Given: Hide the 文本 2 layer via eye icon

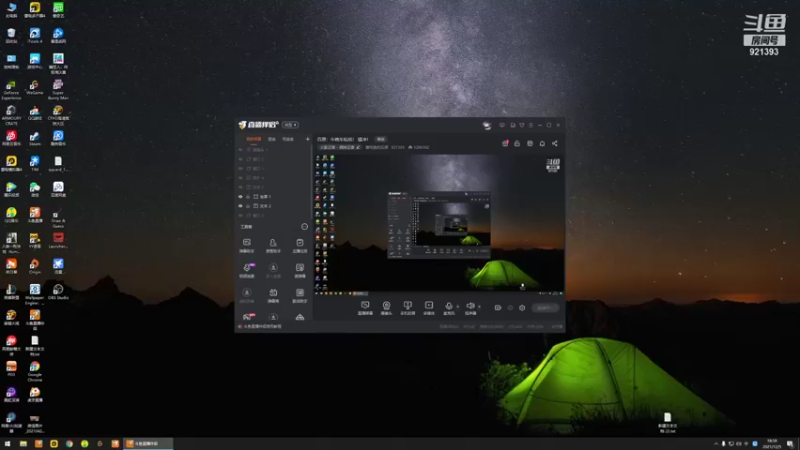Looking at the screenshot, I should pos(240,206).
